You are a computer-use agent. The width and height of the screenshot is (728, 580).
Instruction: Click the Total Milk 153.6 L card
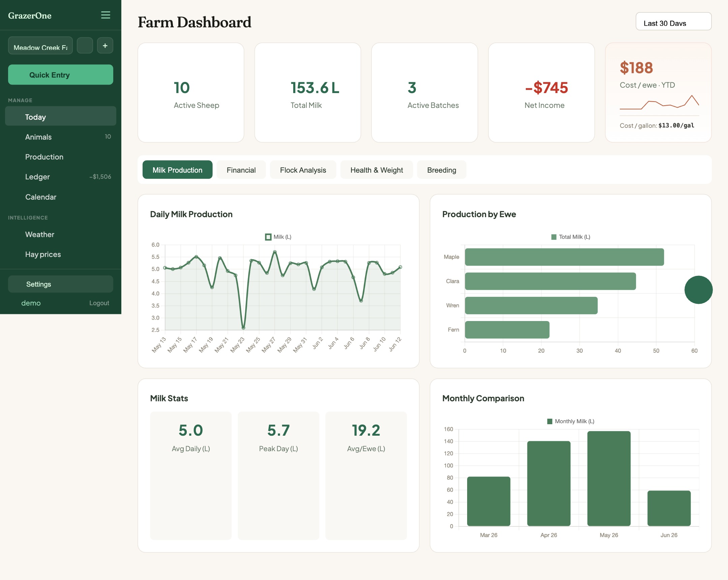click(308, 92)
